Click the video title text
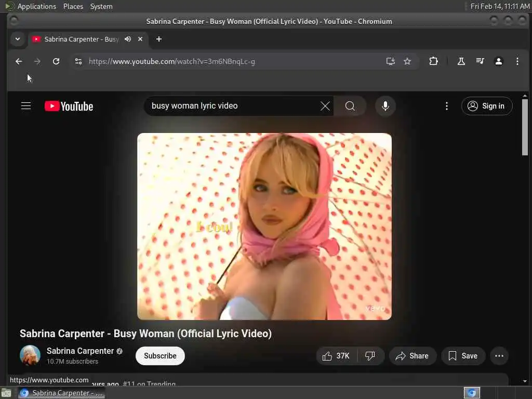 pos(145,334)
